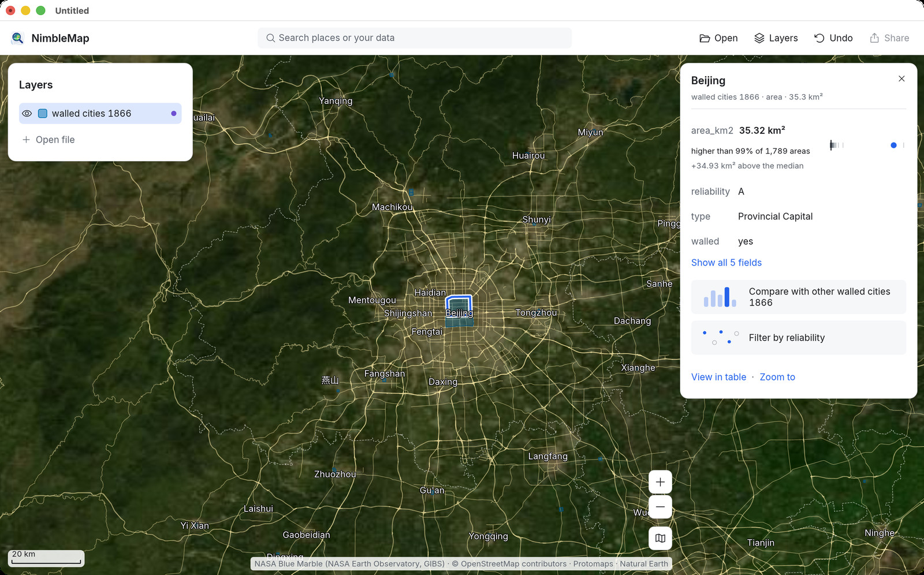Click the Tianjin label on the map
The height and width of the screenshot is (575, 924).
(x=761, y=543)
